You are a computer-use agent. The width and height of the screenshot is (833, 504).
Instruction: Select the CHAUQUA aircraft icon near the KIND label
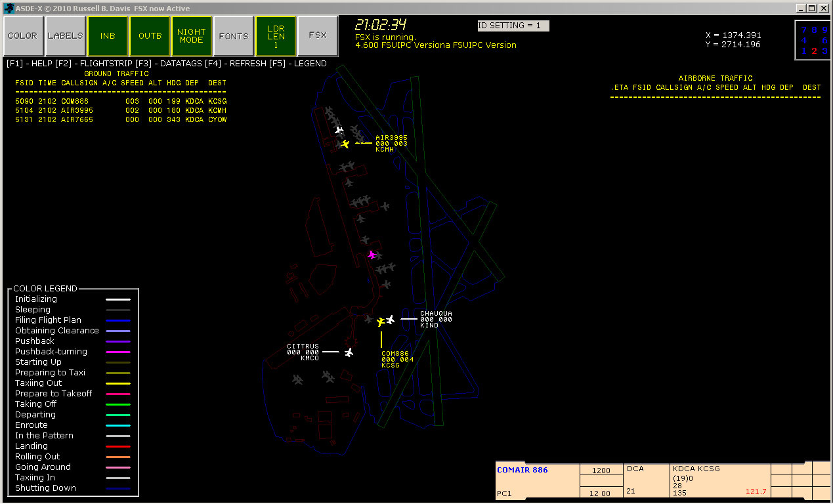tap(391, 320)
